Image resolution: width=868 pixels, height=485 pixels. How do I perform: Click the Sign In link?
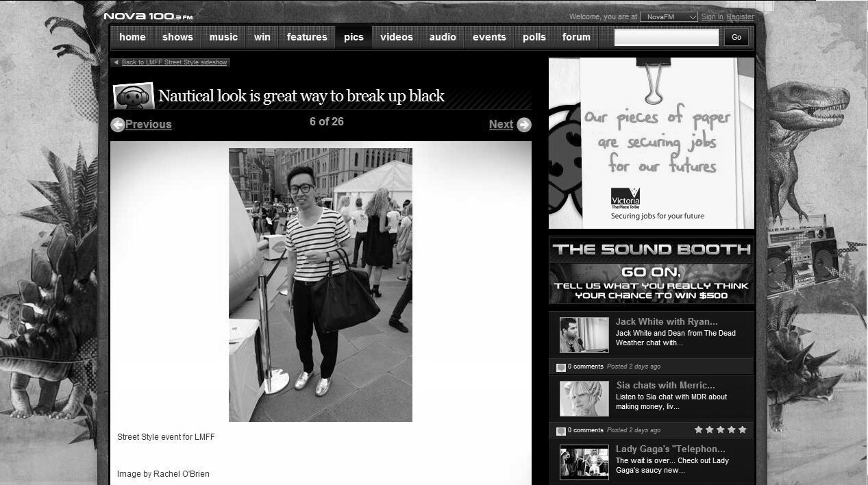[x=712, y=16]
